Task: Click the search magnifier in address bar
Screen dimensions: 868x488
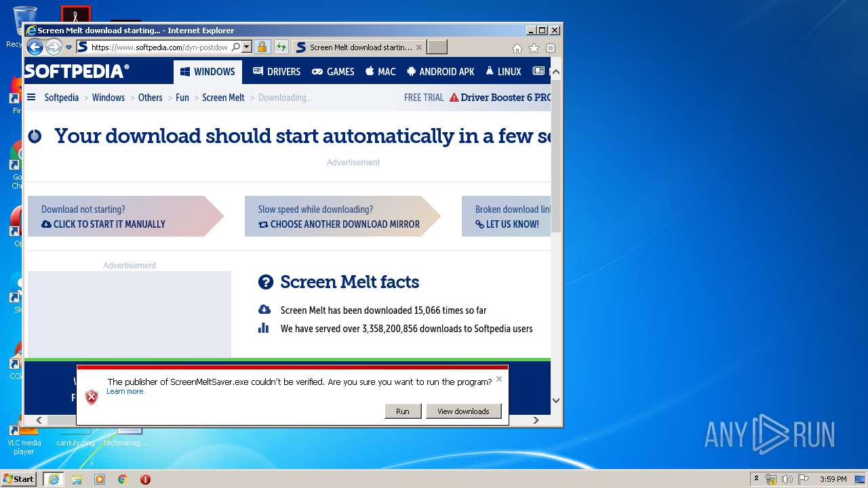Action: [235, 47]
